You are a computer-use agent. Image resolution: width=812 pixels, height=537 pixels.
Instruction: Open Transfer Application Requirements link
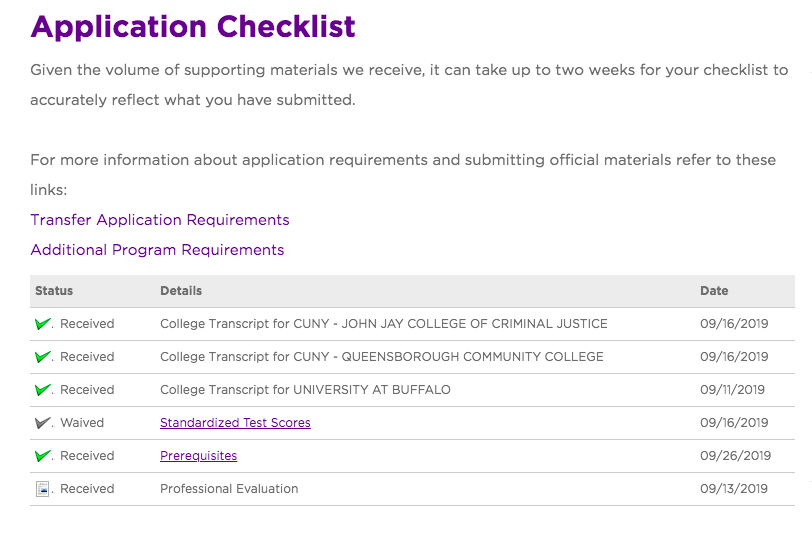(160, 220)
